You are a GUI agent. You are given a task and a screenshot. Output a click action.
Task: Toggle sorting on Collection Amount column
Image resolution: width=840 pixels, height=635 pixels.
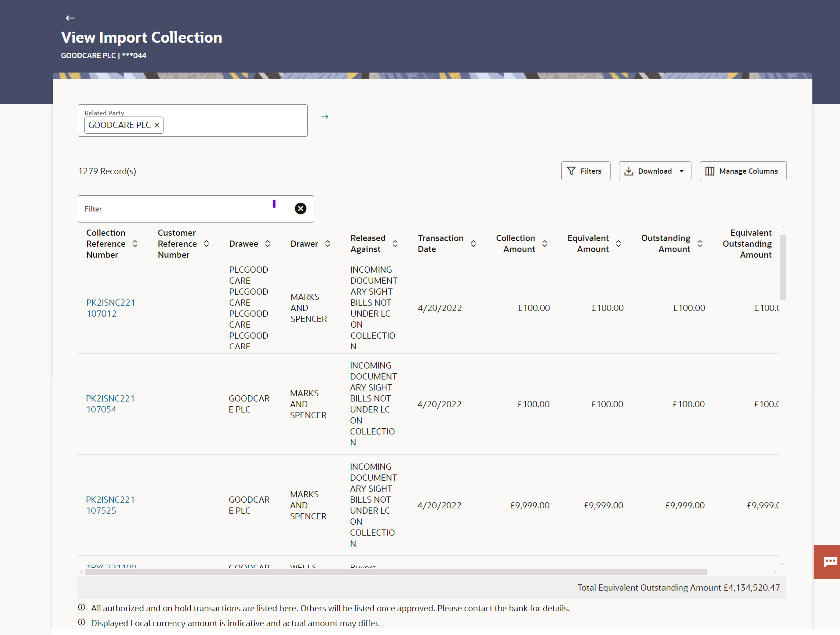pos(545,243)
